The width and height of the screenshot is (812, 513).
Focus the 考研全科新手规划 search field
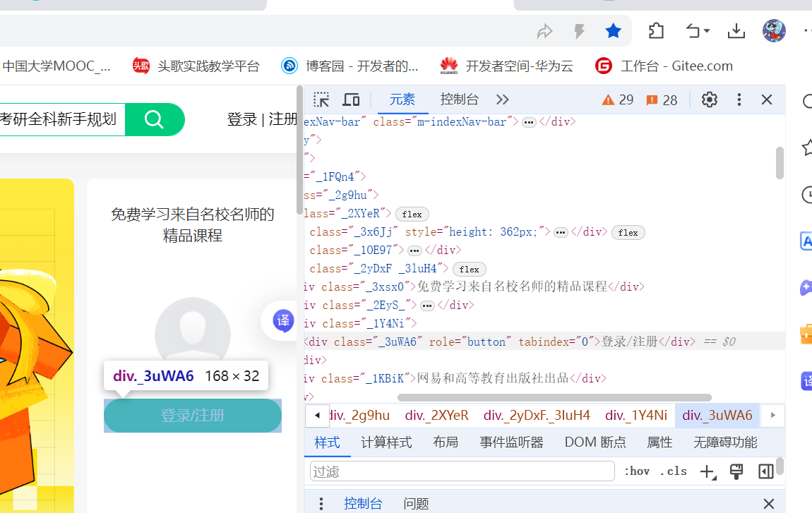pyautogui.click(x=61, y=119)
